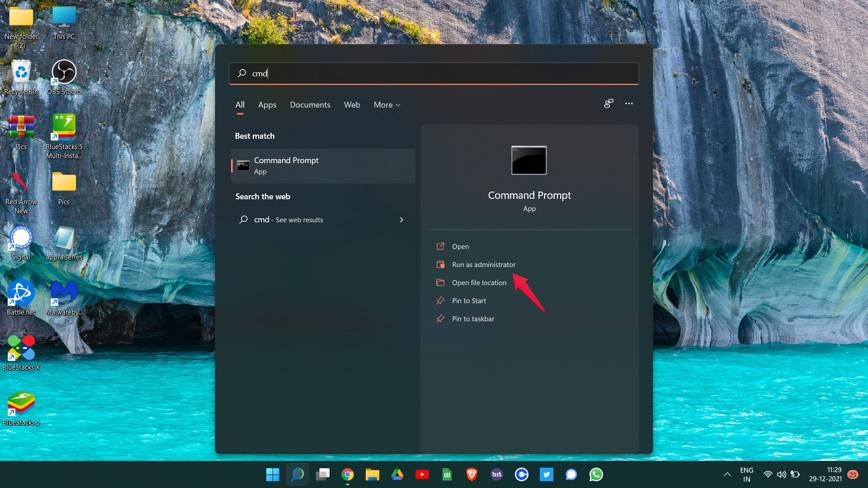Select Pin to taskbar option
The height and width of the screenshot is (488, 868).
[474, 319]
